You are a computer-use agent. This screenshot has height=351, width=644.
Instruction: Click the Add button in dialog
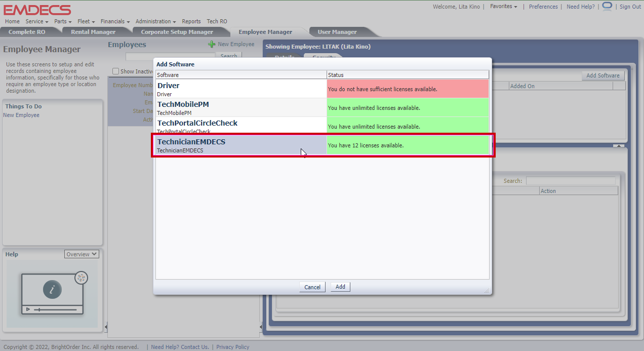[x=340, y=287]
